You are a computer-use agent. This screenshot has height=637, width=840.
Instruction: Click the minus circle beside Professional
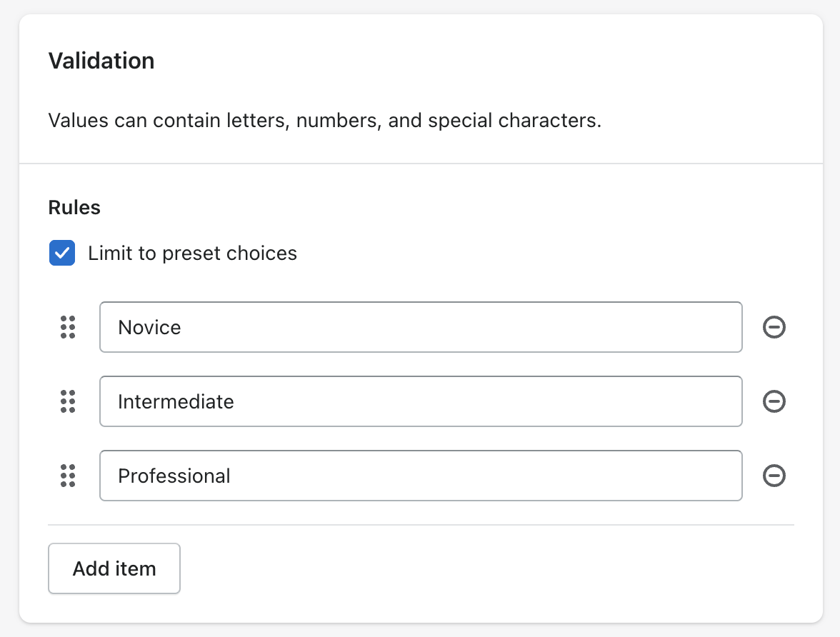774,476
